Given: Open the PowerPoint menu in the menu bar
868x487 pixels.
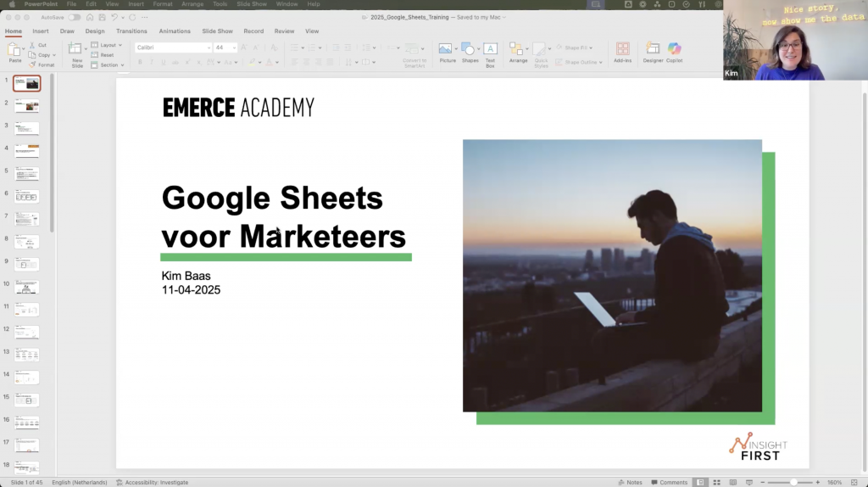Looking at the screenshot, I should [x=41, y=4].
